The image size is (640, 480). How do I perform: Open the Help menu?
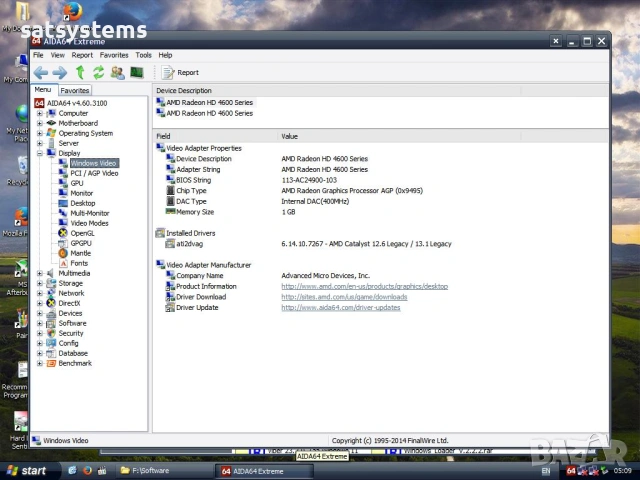click(165, 55)
